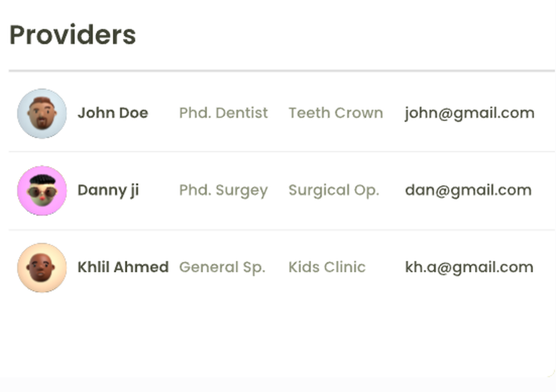Select the Kids Clinic specialty
The width and height of the screenshot is (556, 392).
click(327, 267)
